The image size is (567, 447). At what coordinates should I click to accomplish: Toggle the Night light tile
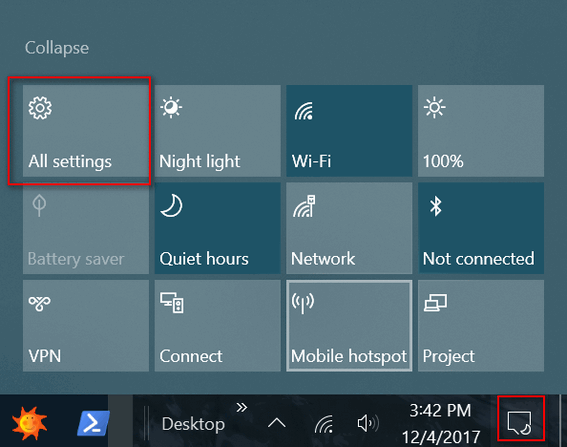[x=218, y=131]
